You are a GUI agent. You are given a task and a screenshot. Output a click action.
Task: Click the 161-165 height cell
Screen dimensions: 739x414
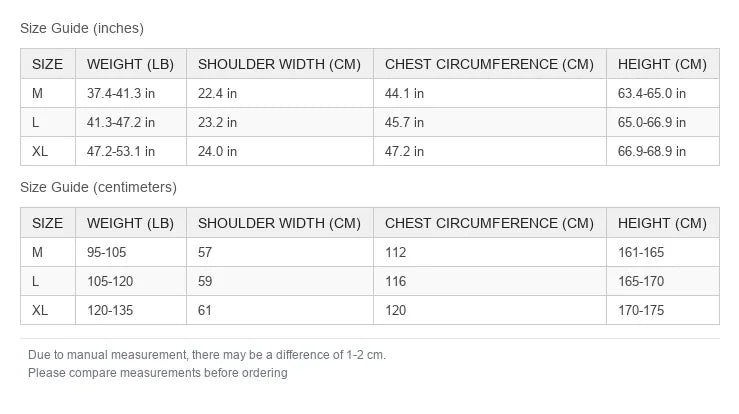(x=663, y=252)
